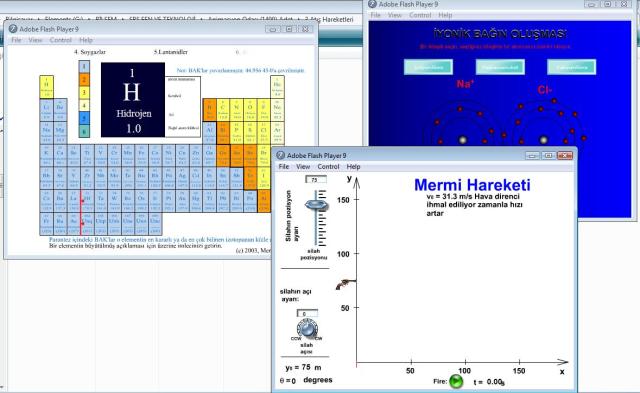The image size is (640, 393).
Task: Click the green Fire button
Action: (456, 382)
